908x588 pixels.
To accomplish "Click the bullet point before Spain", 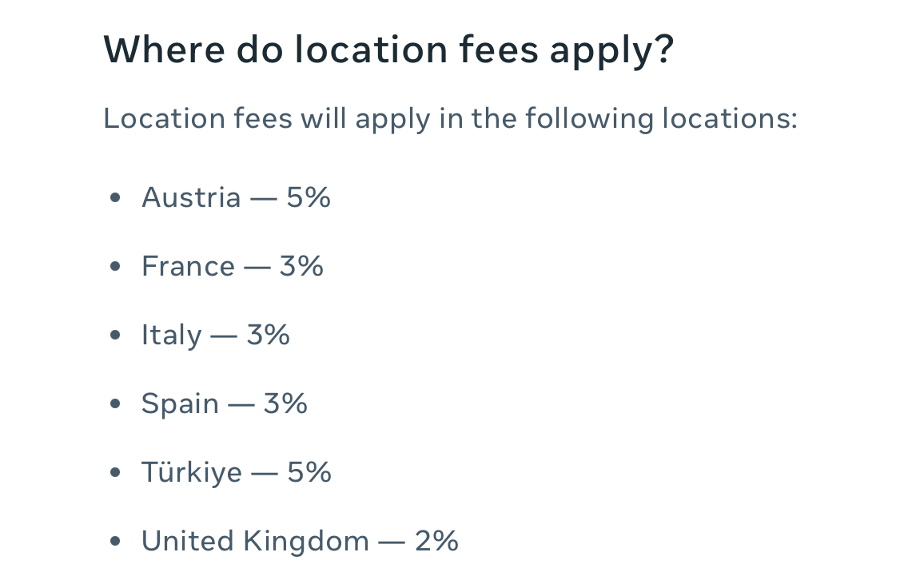I will point(115,404).
